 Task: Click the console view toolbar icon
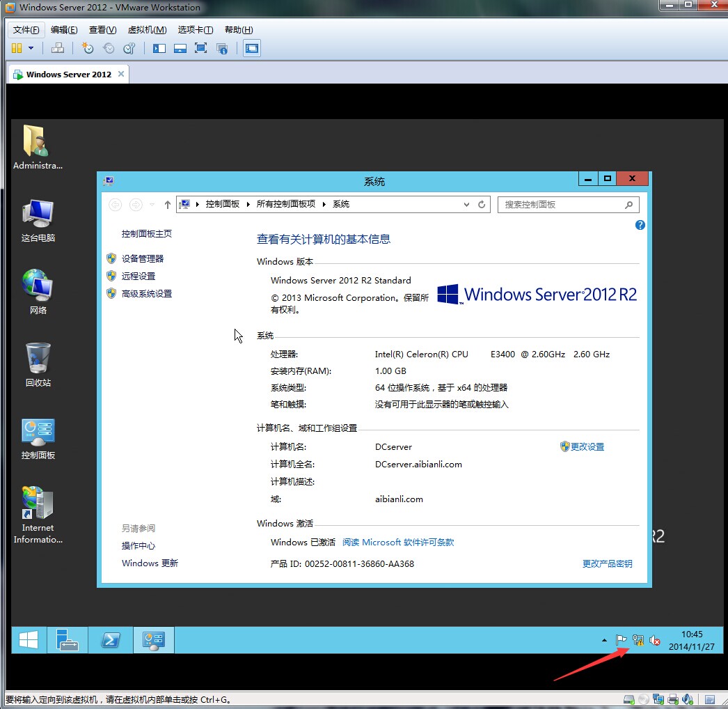tap(252, 48)
